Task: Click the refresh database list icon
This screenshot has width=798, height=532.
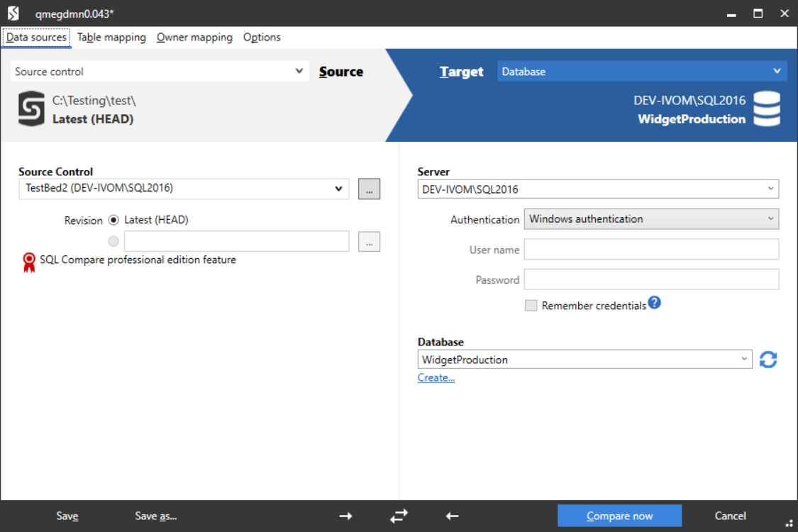Action: 767,360
